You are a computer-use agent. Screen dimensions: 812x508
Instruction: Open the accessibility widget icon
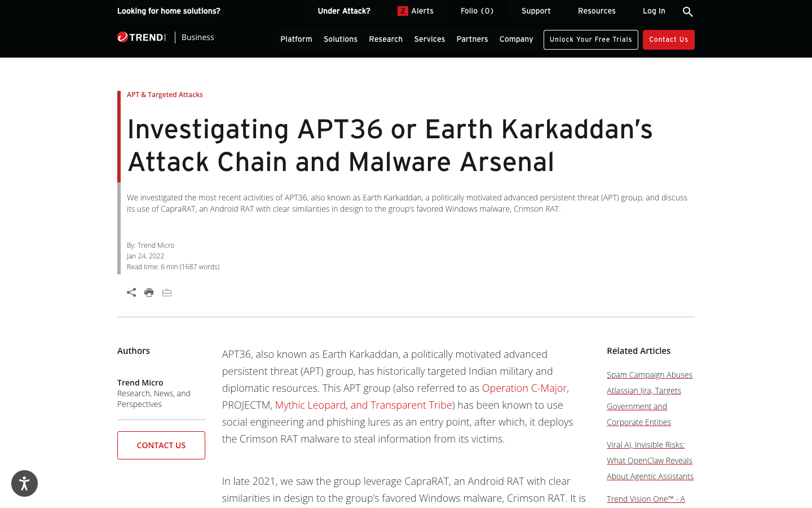(24, 483)
